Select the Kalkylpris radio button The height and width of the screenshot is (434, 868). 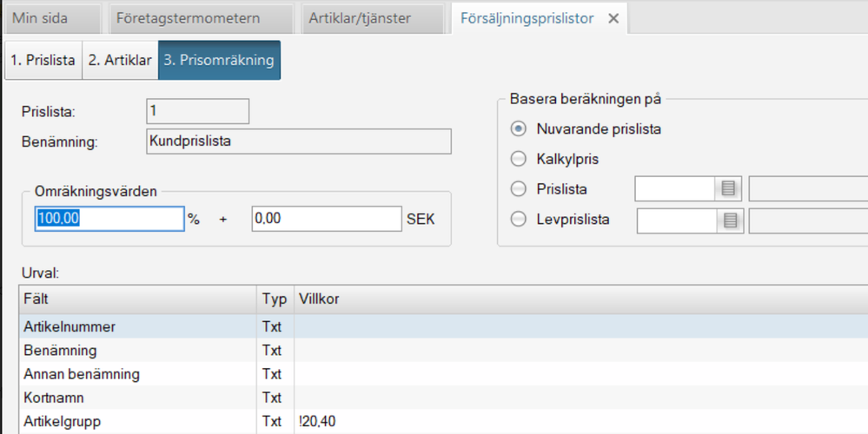519,159
